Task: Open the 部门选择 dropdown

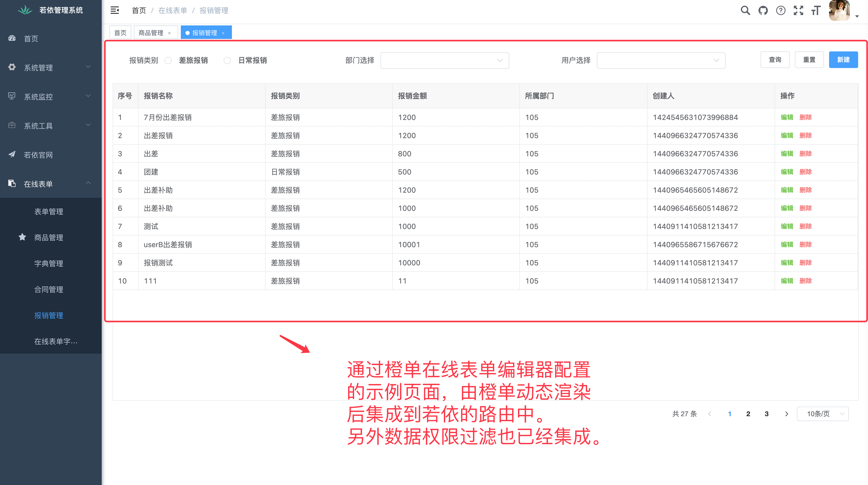Action: (444, 60)
